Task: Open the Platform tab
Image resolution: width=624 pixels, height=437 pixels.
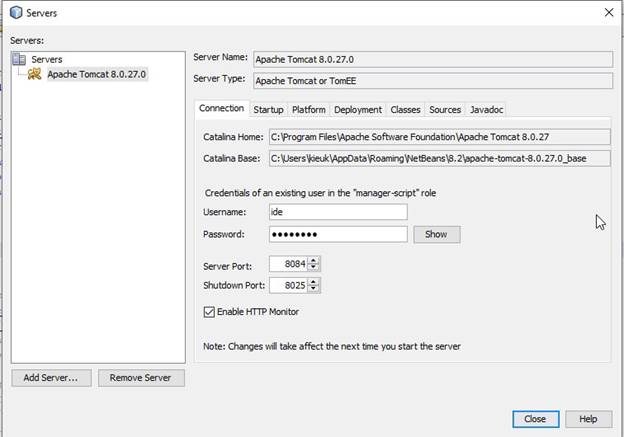Action: click(308, 109)
